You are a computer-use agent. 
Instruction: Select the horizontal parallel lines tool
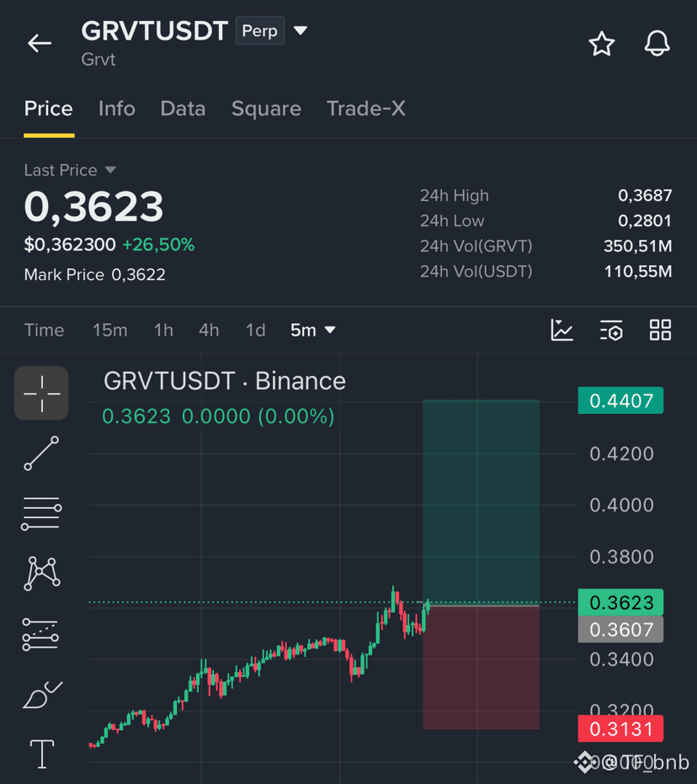click(41, 513)
